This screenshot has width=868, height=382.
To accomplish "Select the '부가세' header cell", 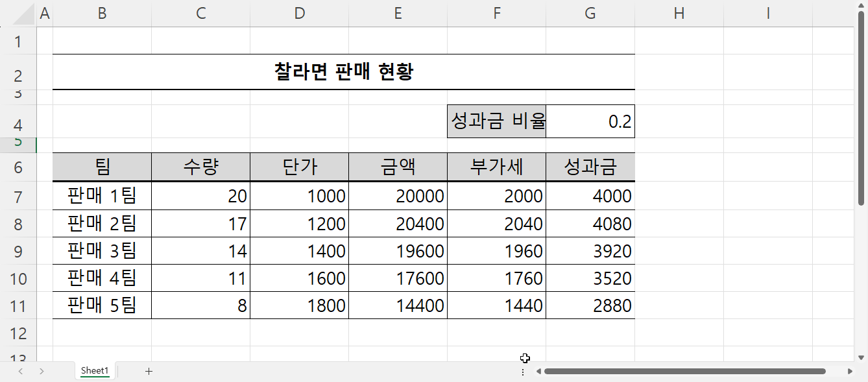I will [497, 167].
